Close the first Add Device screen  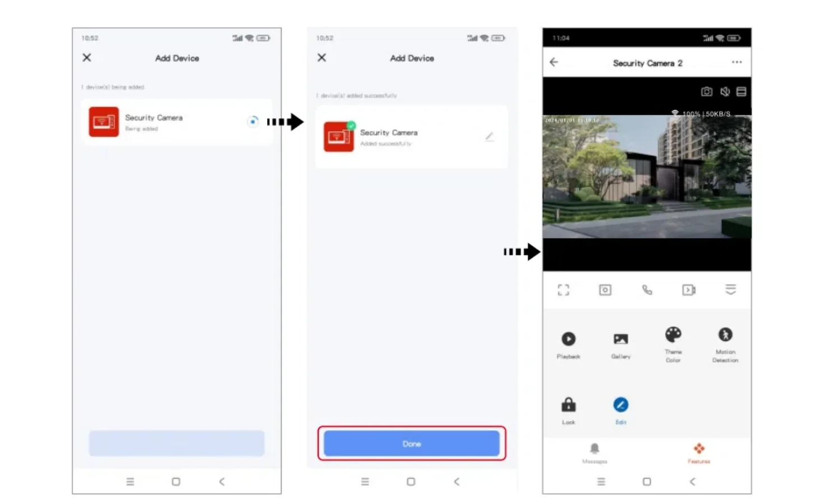tap(87, 58)
